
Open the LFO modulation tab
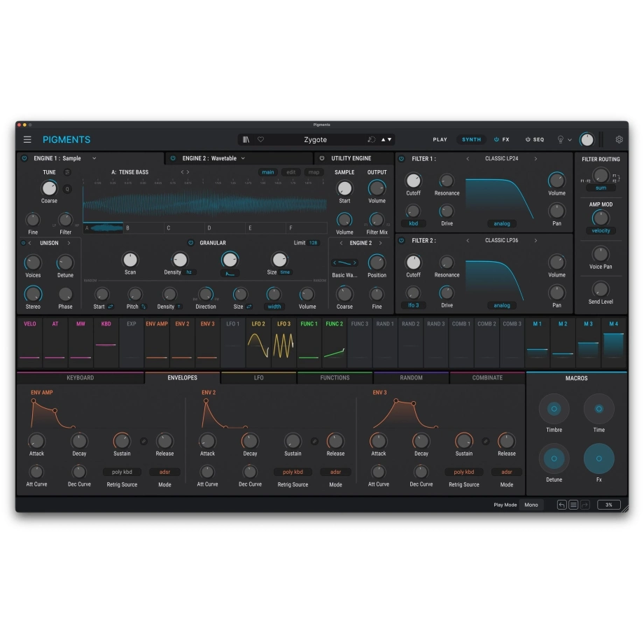click(259, 377)
